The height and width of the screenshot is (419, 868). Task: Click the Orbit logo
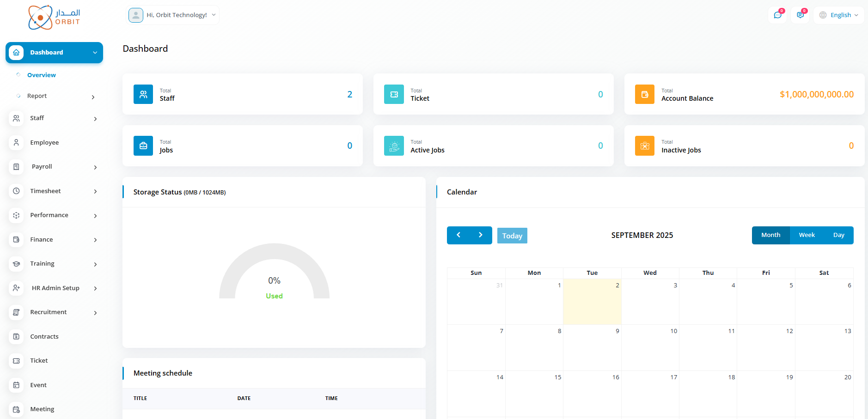54,18
